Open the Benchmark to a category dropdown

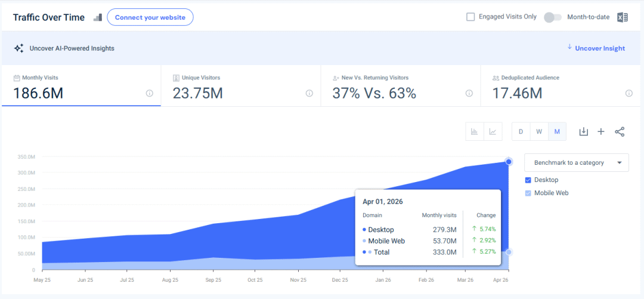(x=577, y=162)
